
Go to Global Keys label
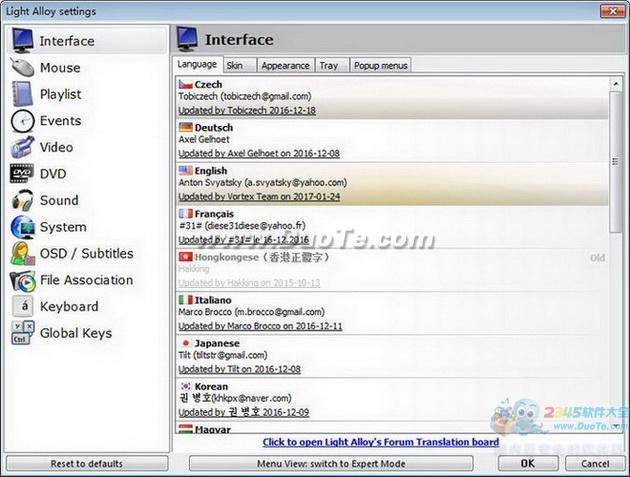(76, 333)
